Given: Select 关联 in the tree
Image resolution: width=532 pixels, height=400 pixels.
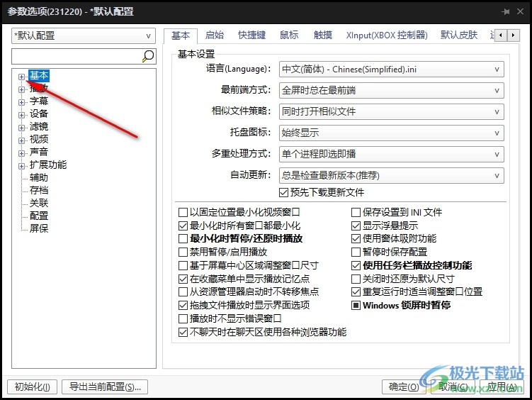Looking at the screenshot, I should coord(39,203).
